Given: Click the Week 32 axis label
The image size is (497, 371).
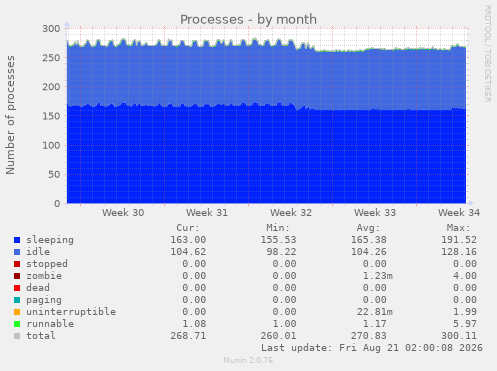Looking at the screenshot, I should pos(291,213).
